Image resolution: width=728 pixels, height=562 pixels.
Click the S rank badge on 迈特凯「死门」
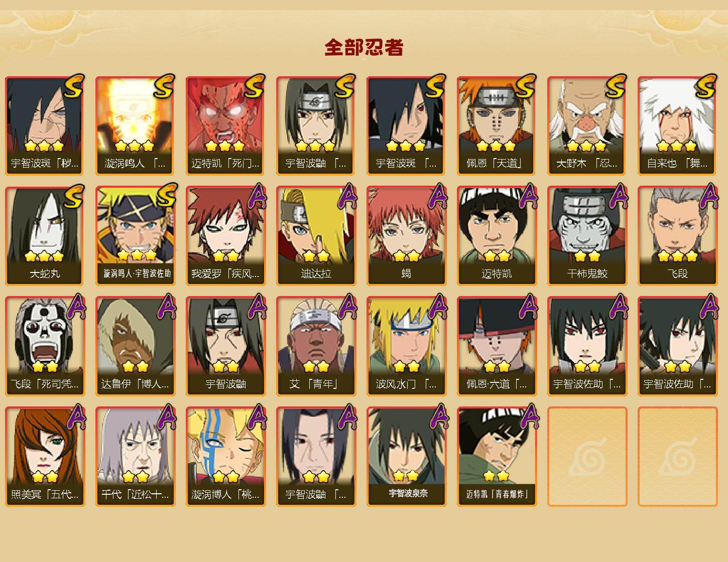[255, 86]
